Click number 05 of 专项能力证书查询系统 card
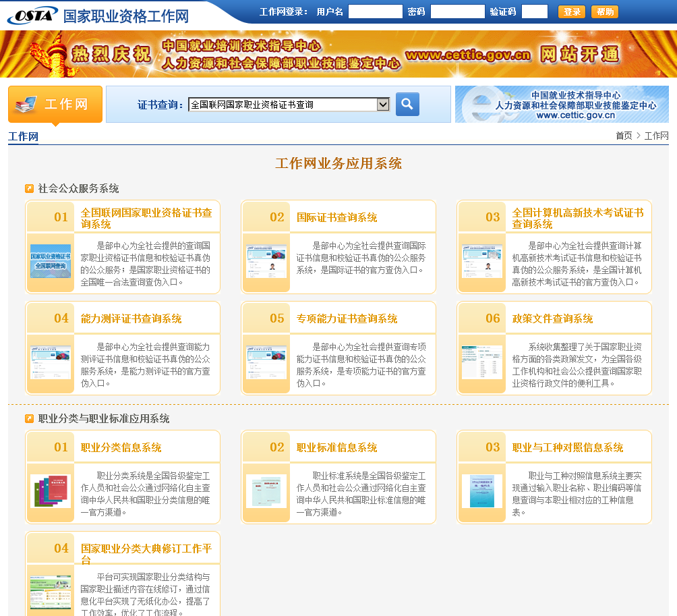 (276, 318)
